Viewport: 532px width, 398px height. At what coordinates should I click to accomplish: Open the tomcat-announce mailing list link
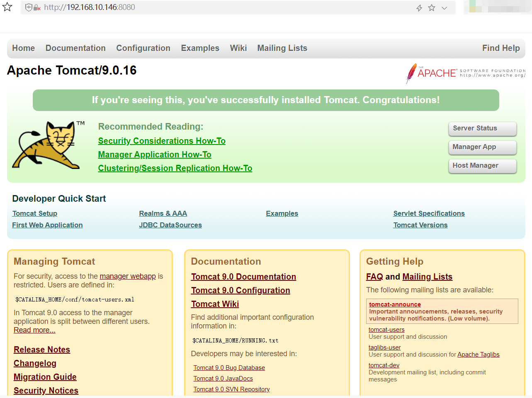(395, 304)
